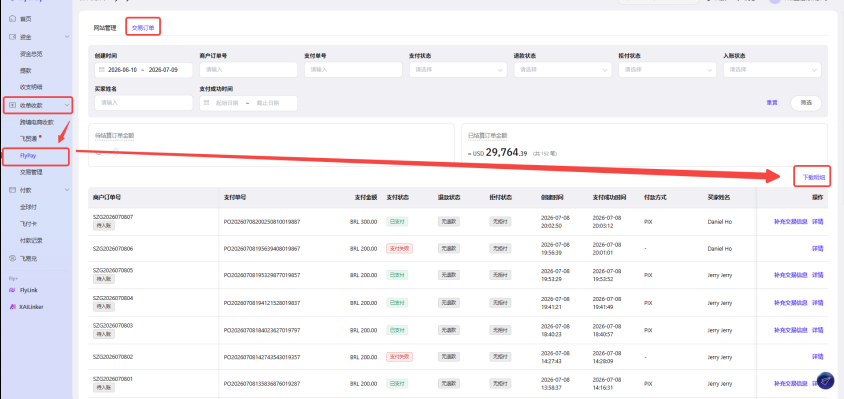
Task: Open the 拒付状态 filter dropdown
Action: [667, 69]
